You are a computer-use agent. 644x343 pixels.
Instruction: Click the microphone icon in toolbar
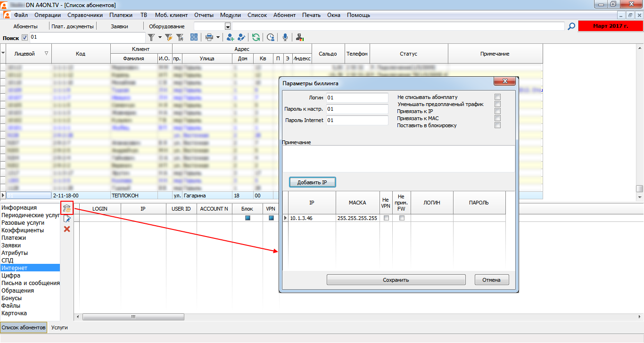pyautogui.click(x=285, y=37)
